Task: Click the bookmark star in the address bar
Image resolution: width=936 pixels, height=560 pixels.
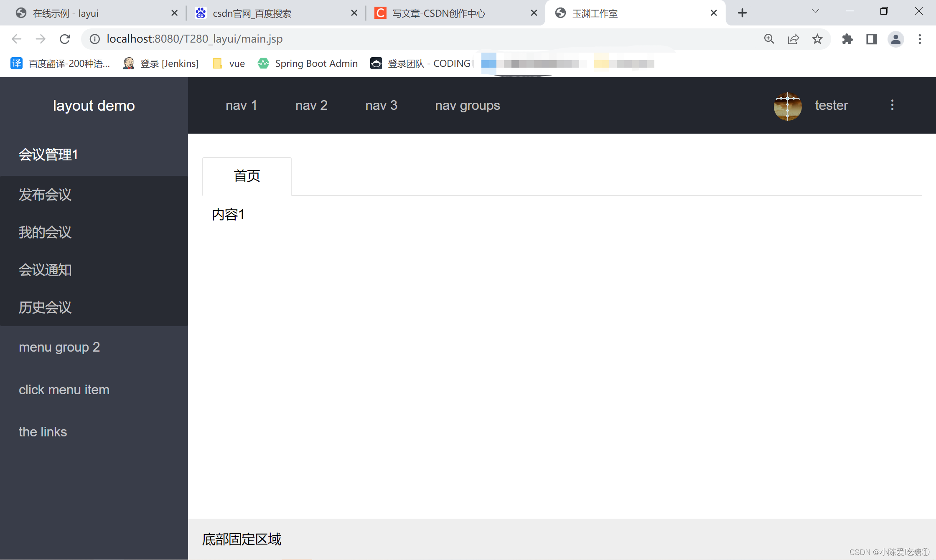Action: pos(817,39)
